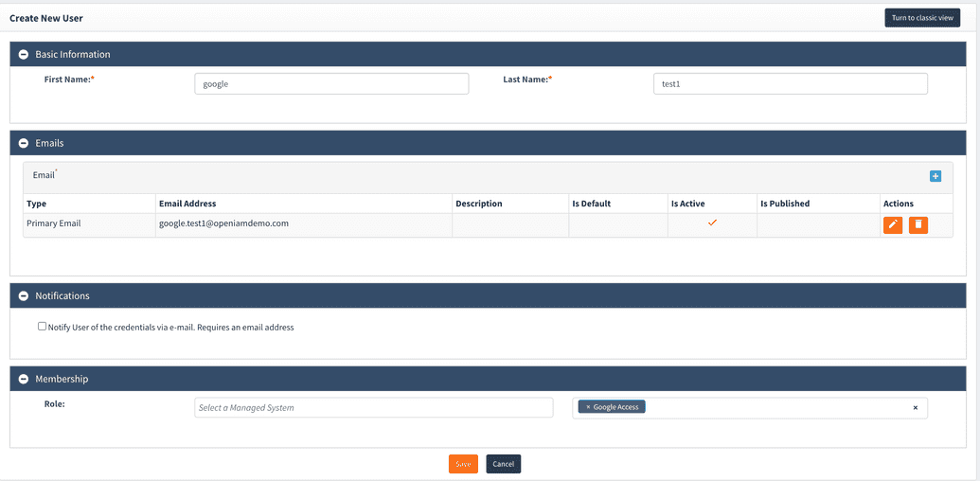Click inside the role selection box
980x481 pixels.
click(x=776, y=408)
